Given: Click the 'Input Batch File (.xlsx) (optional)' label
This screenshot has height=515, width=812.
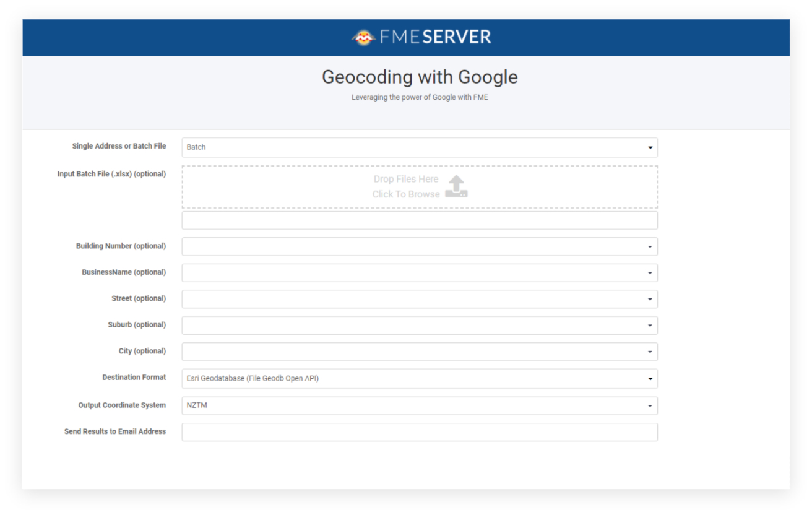Looking at the screenshot, I should point(111,174).
